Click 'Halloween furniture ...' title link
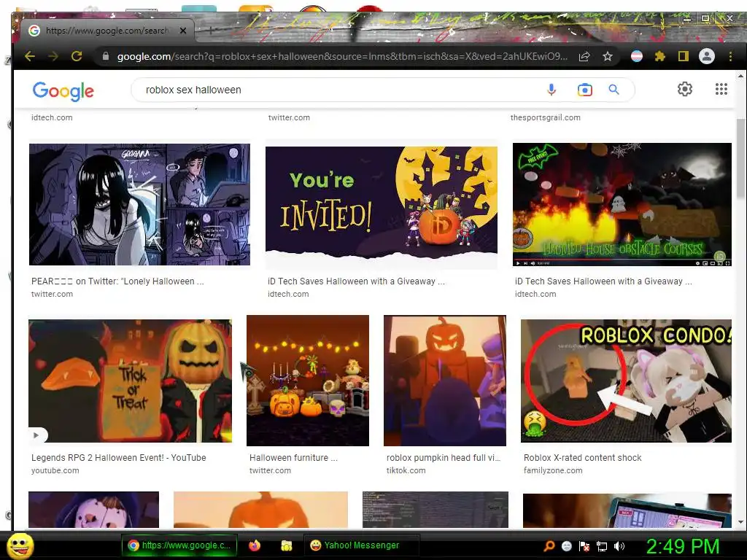The image size is (747, 560). pyautogui.click(x=293, y=458)
